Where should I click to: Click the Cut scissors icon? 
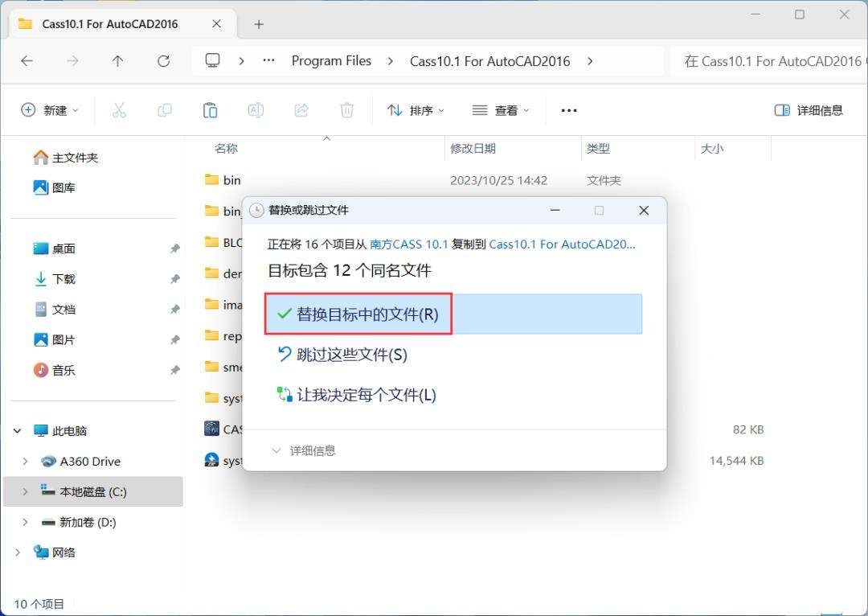[119, 110]
